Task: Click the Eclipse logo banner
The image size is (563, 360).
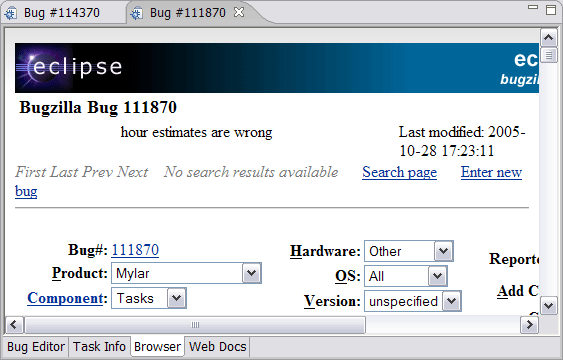Action: tap(277, 68)
